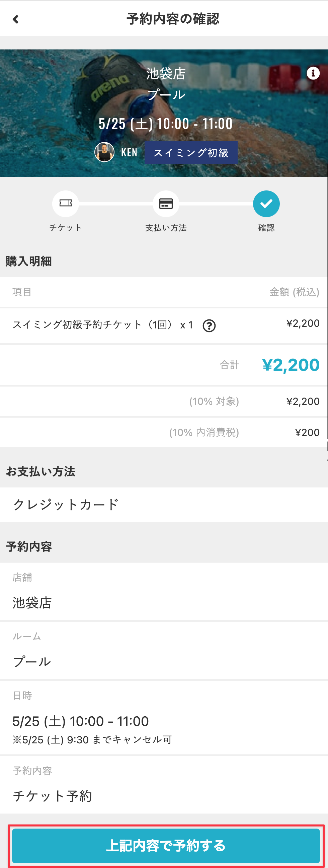Click the ¥2,200 total amount

point(291,365)
